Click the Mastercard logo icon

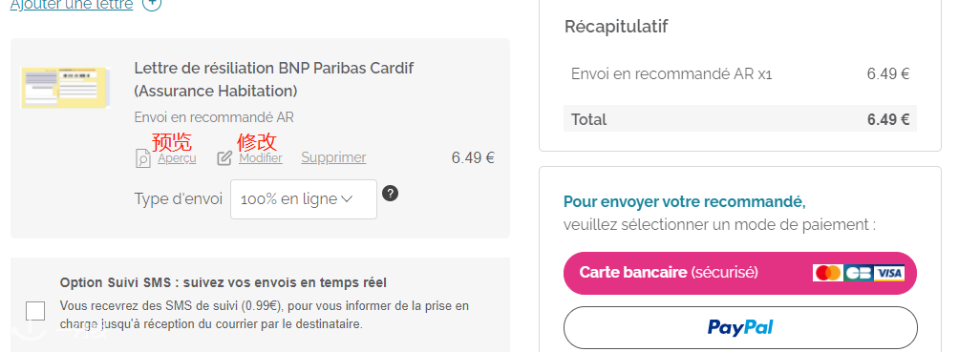click(828, 273)
